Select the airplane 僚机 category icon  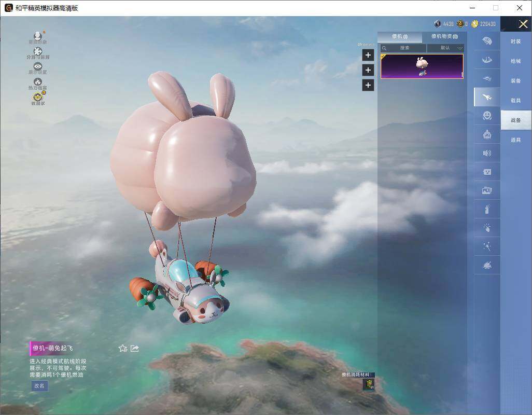(x=487, y=97)
